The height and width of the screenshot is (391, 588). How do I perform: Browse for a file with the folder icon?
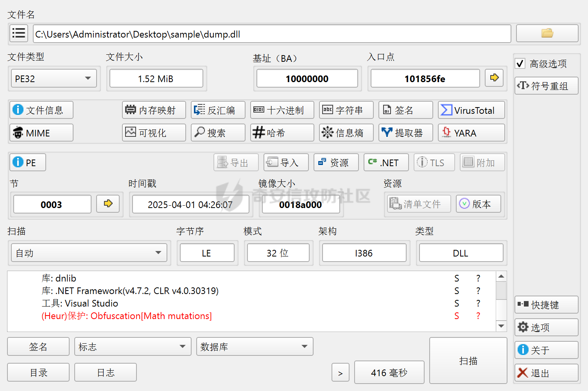[x=547, y=34]
